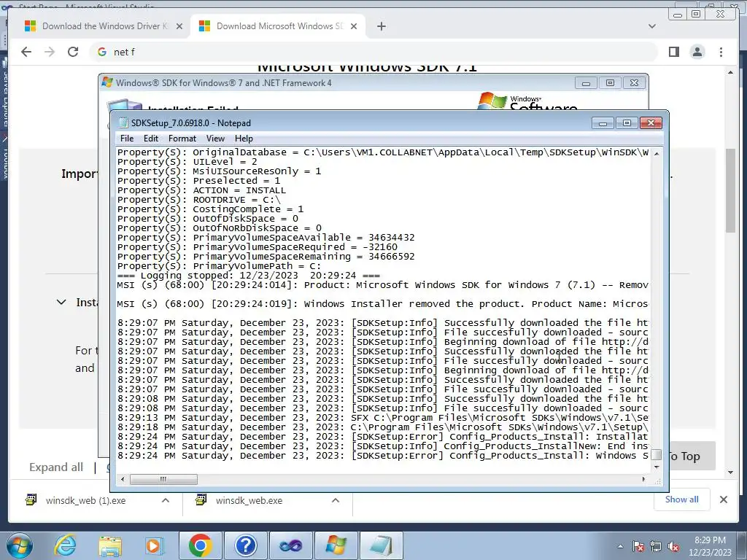Close the SDKSetup Notepad window
The width and height of the screenshot is (747, 560).
point(651,123)
